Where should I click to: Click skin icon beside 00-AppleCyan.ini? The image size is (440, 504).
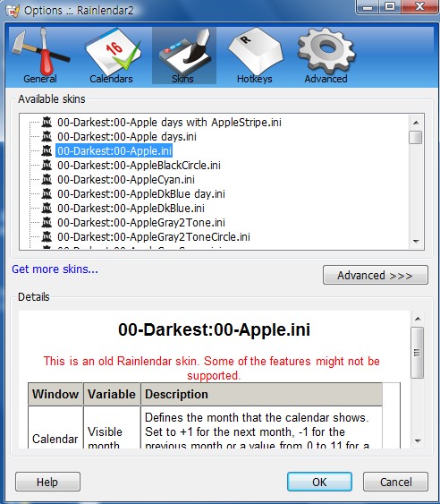click(x=47, y=179)
